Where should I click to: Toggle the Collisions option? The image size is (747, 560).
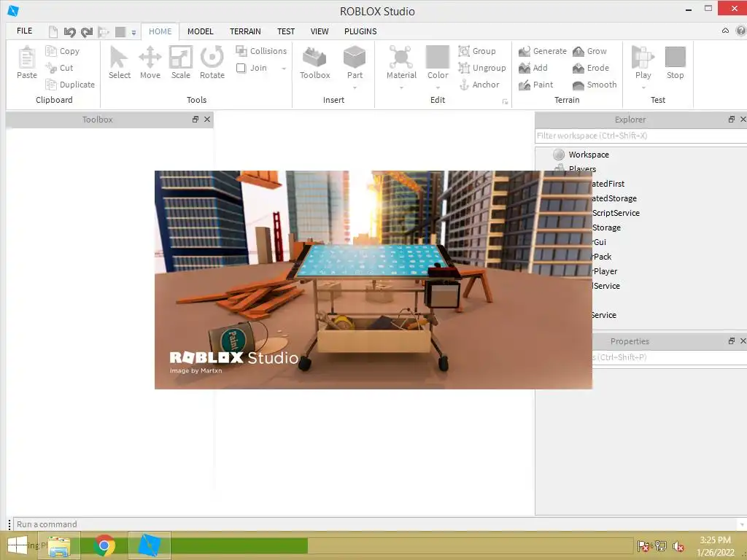(x=261, y=51)
